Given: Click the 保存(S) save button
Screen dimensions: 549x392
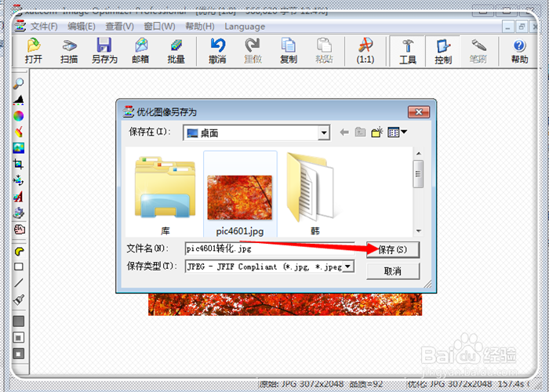Looking at the screenshot, I should [x=392, y=249].
